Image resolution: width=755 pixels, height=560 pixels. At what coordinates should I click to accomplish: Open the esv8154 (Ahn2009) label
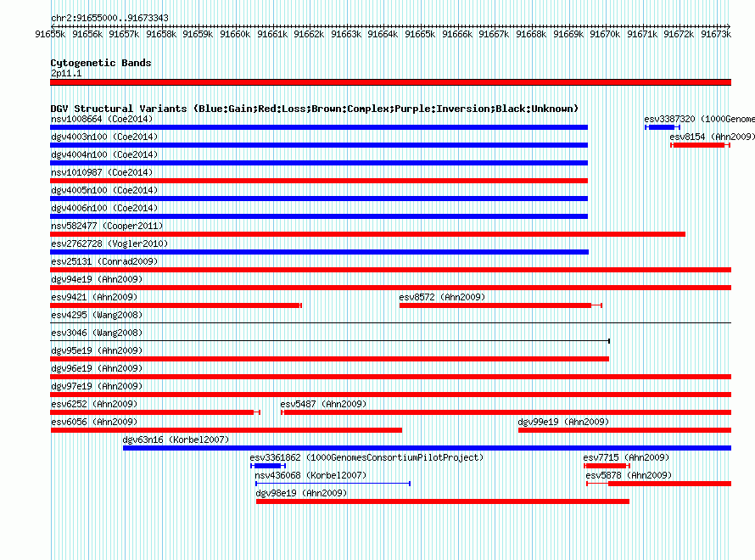tap(712, 137)
